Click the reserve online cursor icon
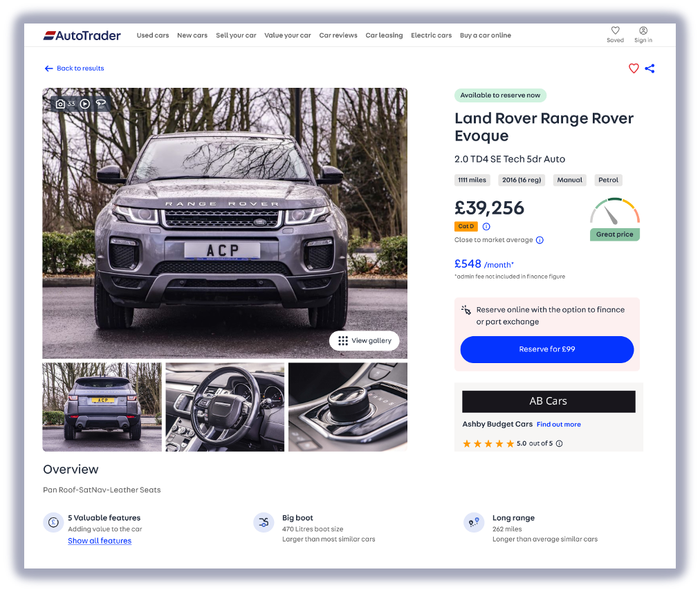This screenshot has width=700, height=592. tap(466, 310)
